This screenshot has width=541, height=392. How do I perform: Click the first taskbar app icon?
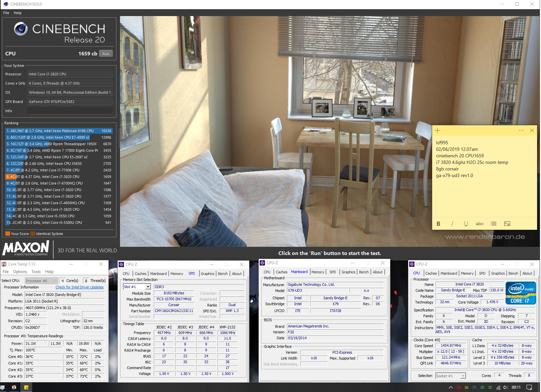point(3,387)
